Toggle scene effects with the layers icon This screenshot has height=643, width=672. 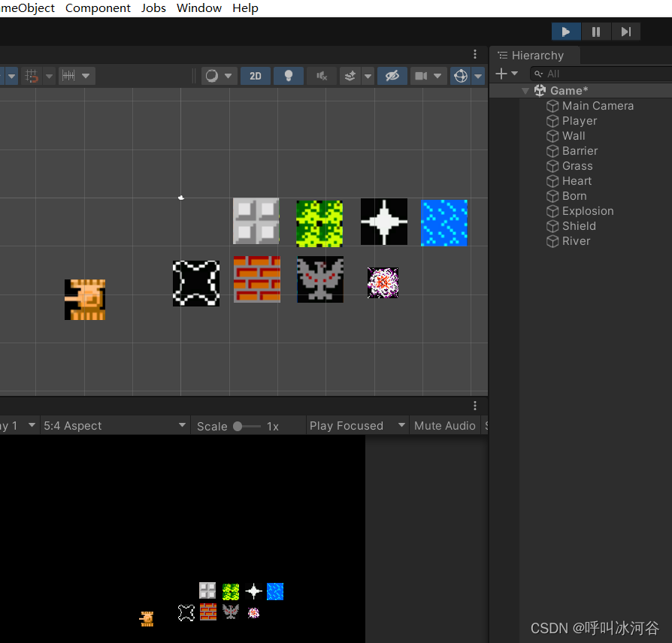coord(350,76)
